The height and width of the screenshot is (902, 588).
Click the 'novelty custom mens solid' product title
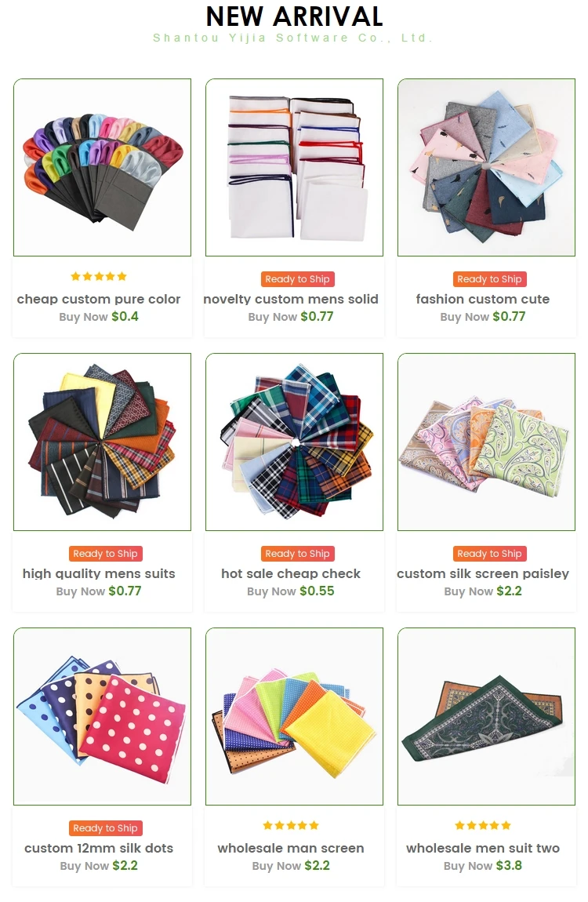click(291, 299)
